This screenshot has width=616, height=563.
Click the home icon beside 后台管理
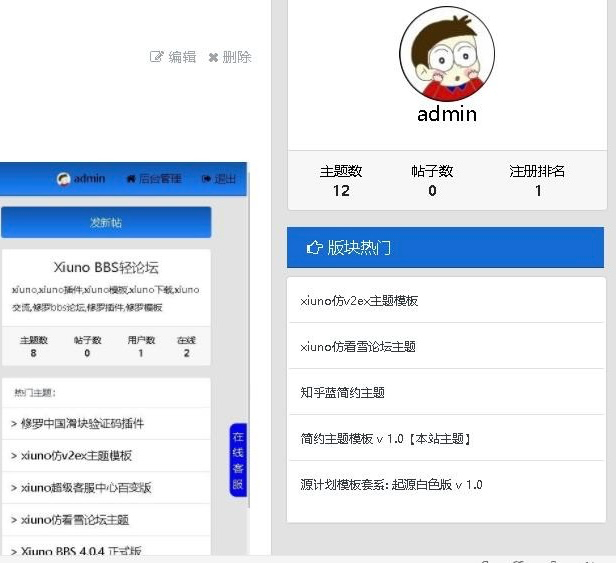pyautogui.click(x=131, y=179)
